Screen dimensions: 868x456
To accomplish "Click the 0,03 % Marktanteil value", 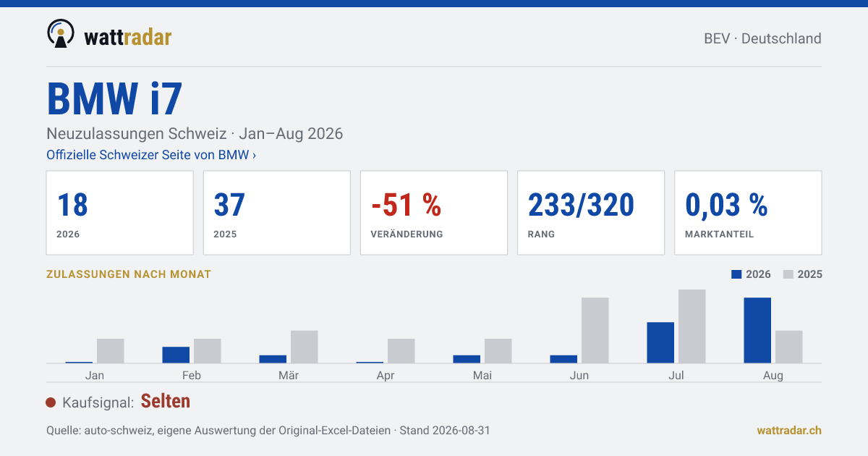I will pyautogui.click(x=726, y=206).
